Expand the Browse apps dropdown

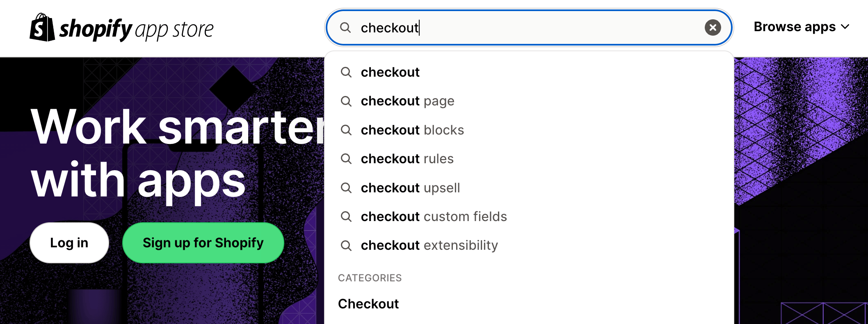click(795, 27)
